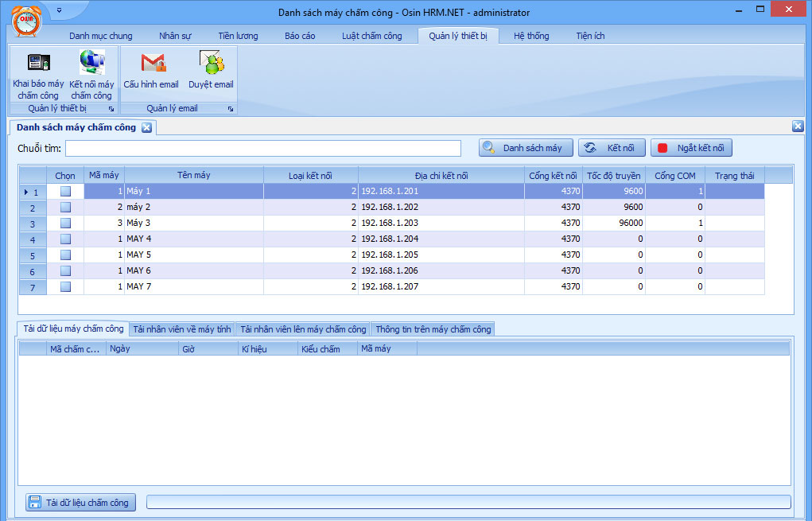Viewport: 812px width, 521px height.
Task: Click the download progress bar at bottom
Action: click(x=468, y=502)
